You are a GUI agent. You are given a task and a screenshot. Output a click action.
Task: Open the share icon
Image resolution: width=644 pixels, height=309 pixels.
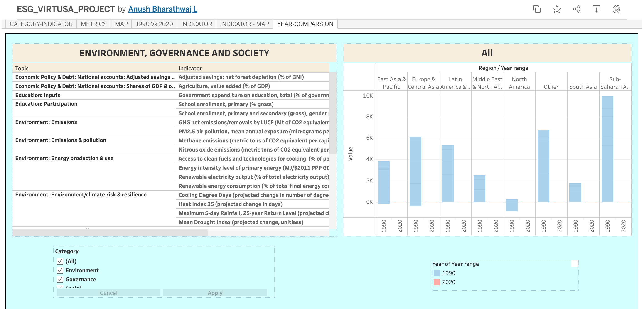[x=577, y=9]
